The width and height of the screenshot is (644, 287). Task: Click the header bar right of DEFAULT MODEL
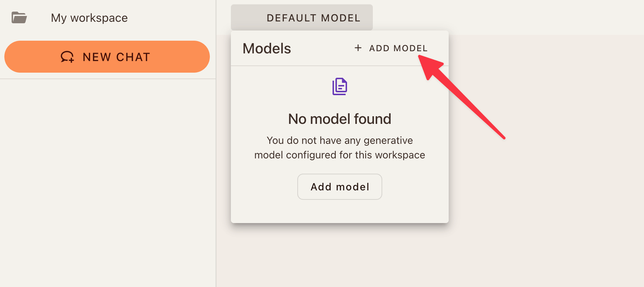(x=503, y=18)
